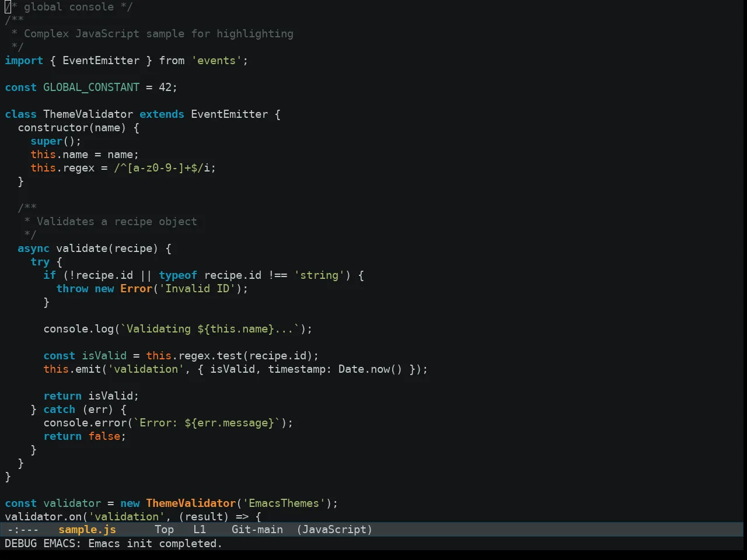The width and height of the screenshot is (747, 560).
Task: Click the 'Invalid ID' string
Action: (197, 289)
